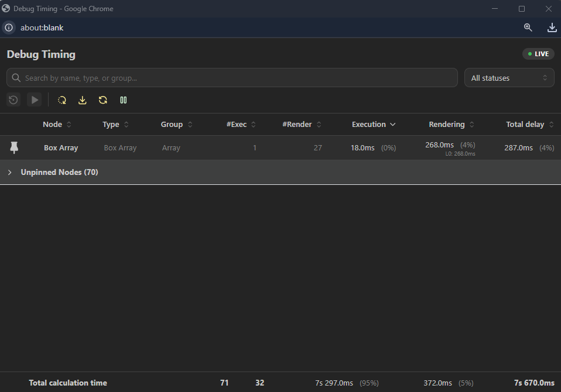Pause live updates with green pause icon
Screen dimensions: 561x392
coord(124,100)
